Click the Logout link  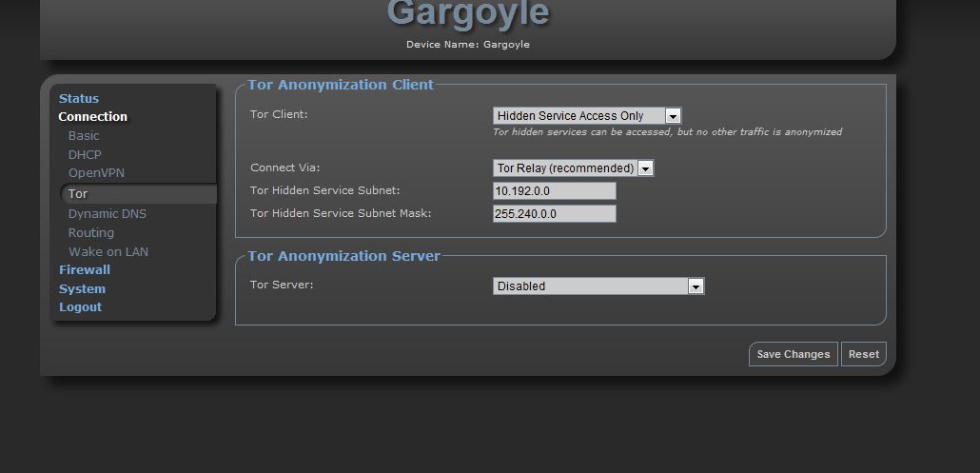[80, 306]
